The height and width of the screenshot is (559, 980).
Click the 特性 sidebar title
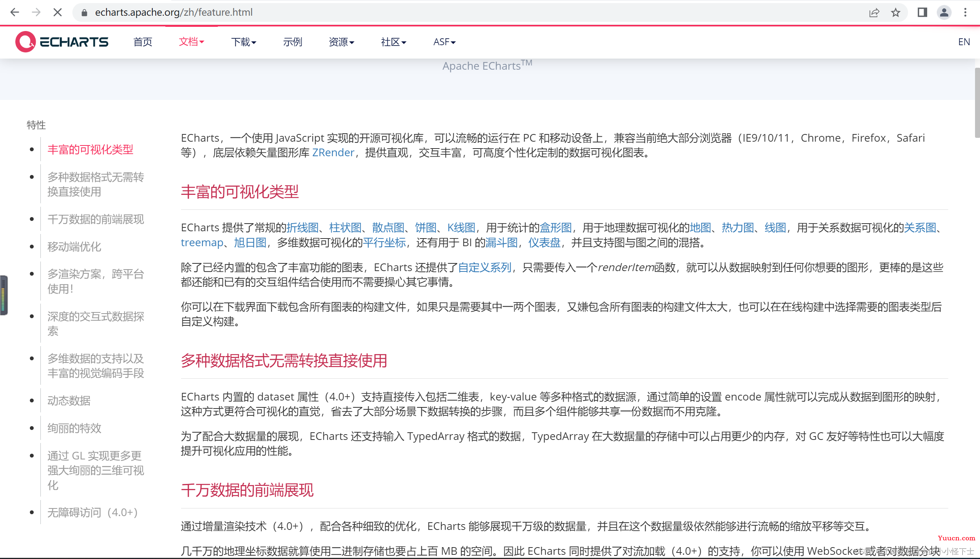[x=36, y=125]
